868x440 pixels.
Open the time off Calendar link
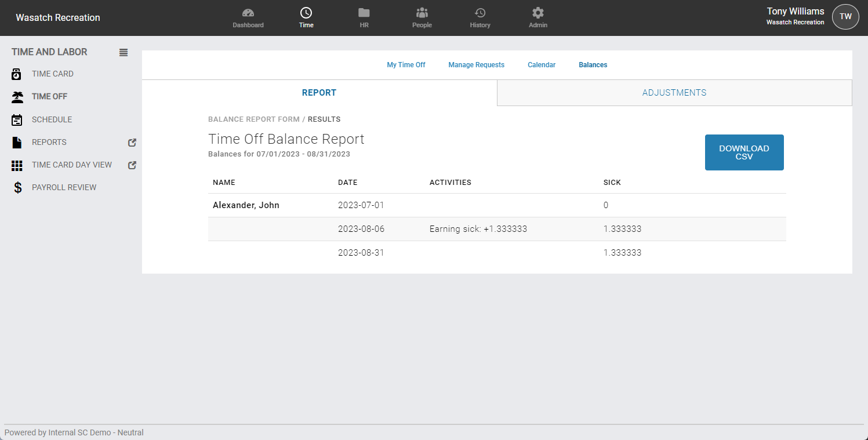coord(542,65)
